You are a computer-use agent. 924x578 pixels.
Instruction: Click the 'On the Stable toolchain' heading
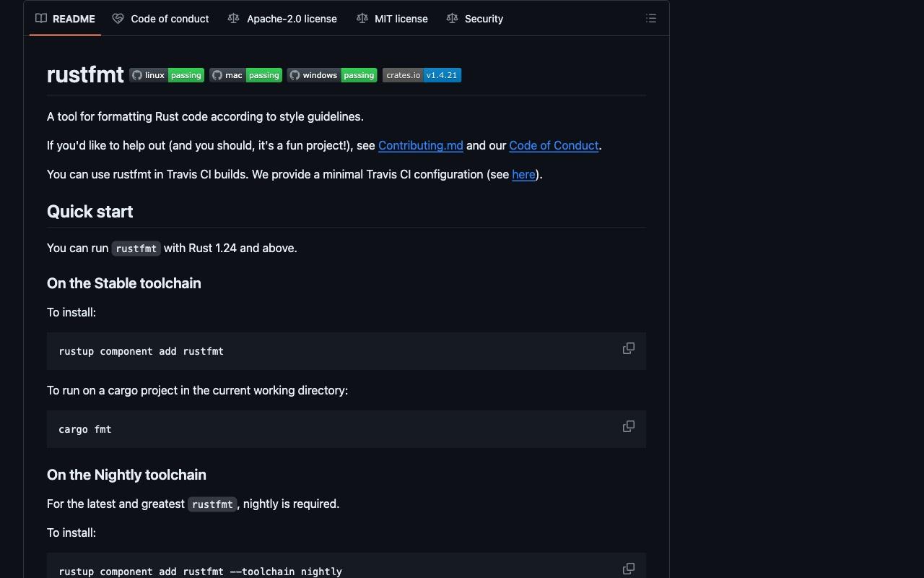click(x=124, y=283)
